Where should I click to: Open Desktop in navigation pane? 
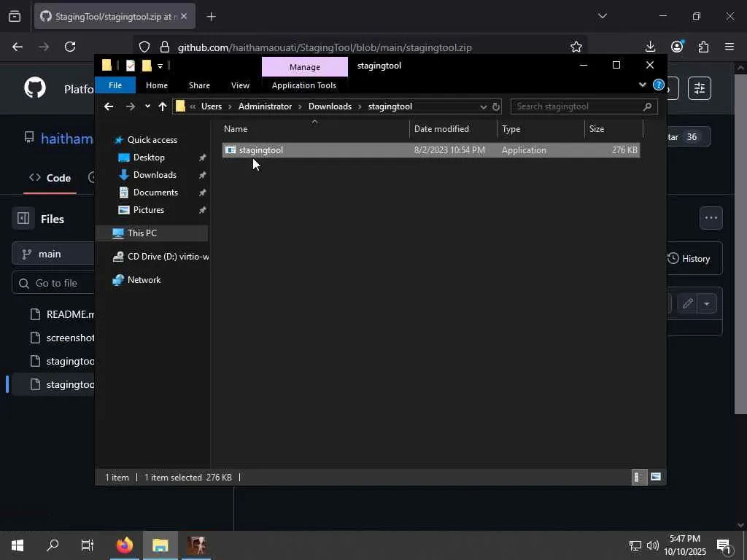click(x=149, y=157)
